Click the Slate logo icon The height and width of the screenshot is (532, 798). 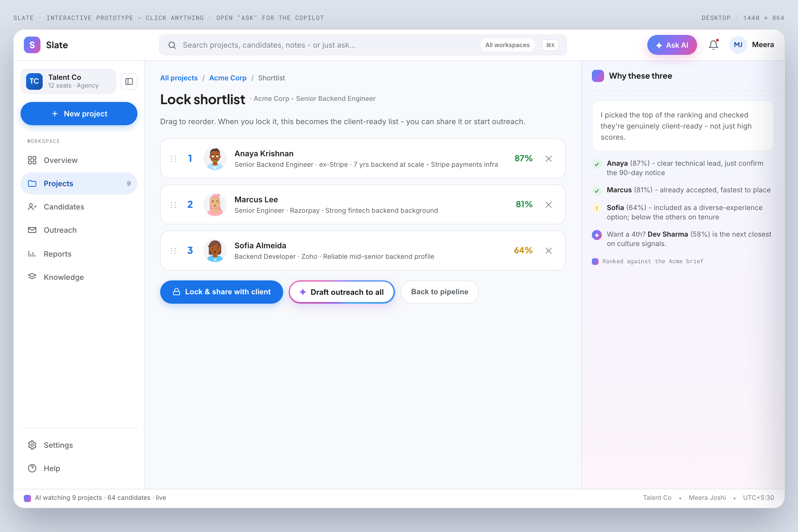32,45
